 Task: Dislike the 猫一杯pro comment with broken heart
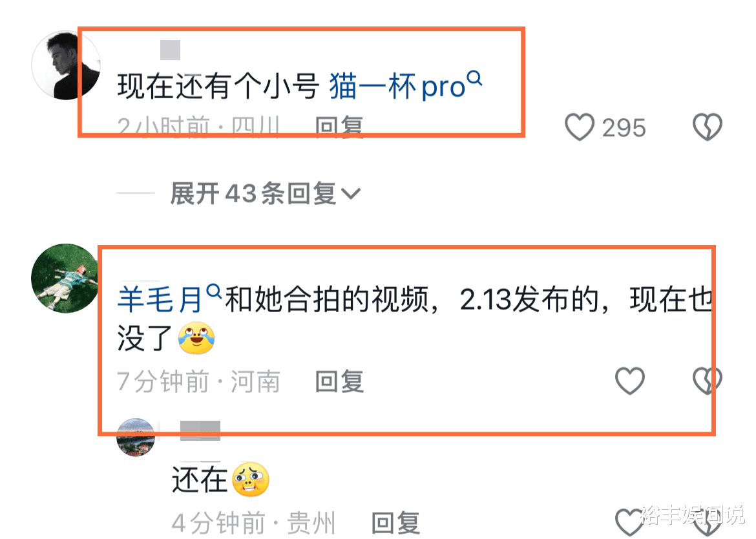[x=707, y=127]
